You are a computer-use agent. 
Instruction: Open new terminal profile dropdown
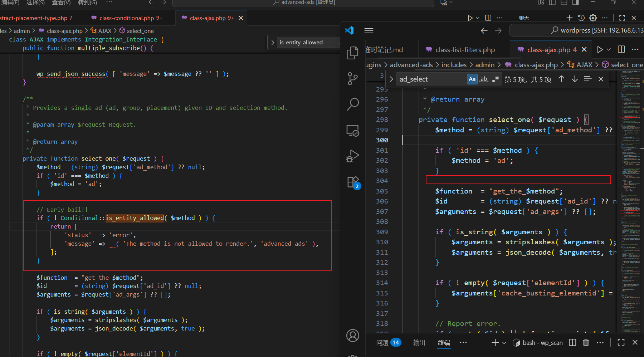(504, 343)
